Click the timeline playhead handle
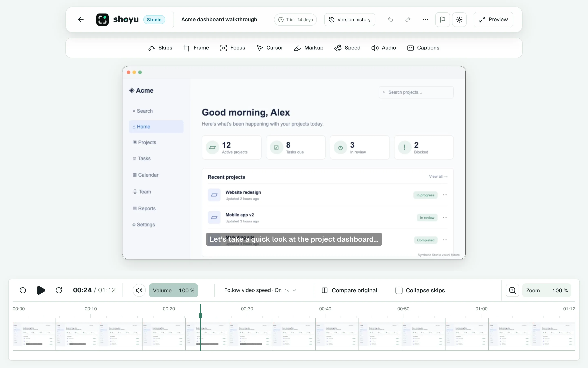The image size is (588, 368). 200,316
